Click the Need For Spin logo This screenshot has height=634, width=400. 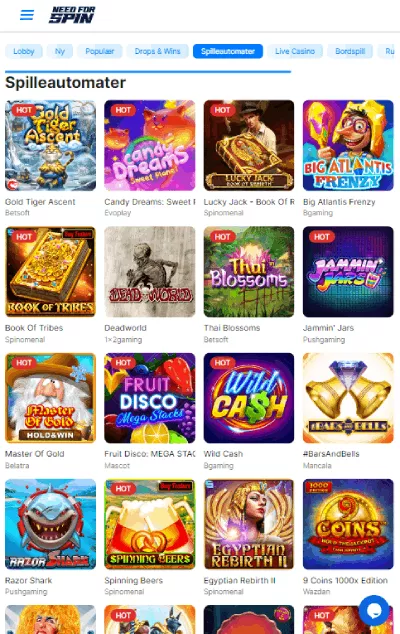point(72,15)
